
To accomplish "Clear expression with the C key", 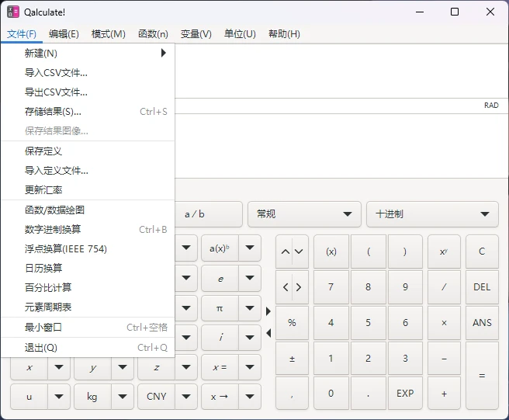I will [482, 252].
